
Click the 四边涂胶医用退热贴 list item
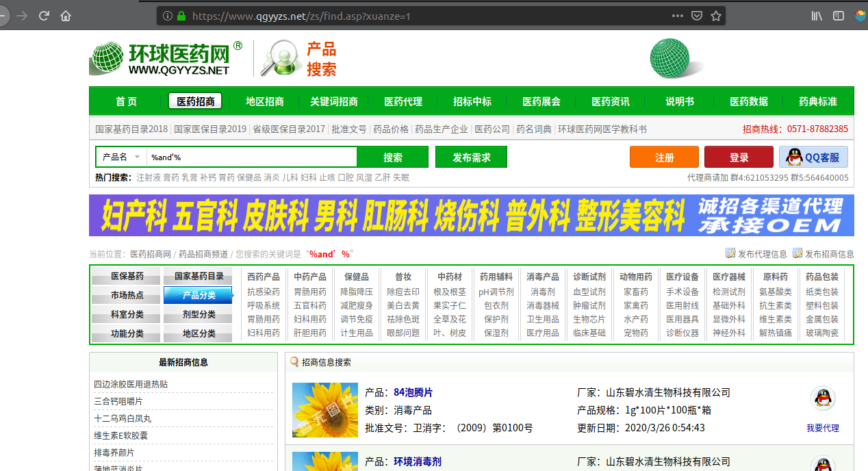coord(131,384)
